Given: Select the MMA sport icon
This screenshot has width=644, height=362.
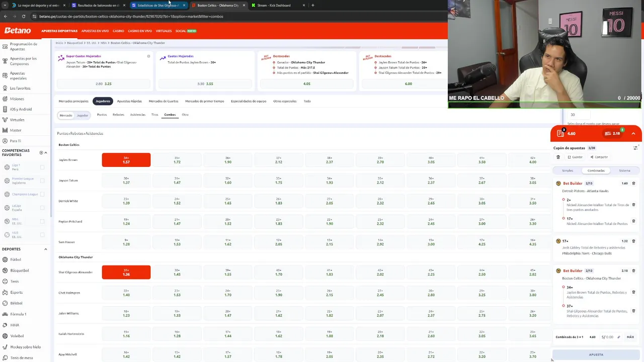Looking at the screenshot, I should 5,325.
